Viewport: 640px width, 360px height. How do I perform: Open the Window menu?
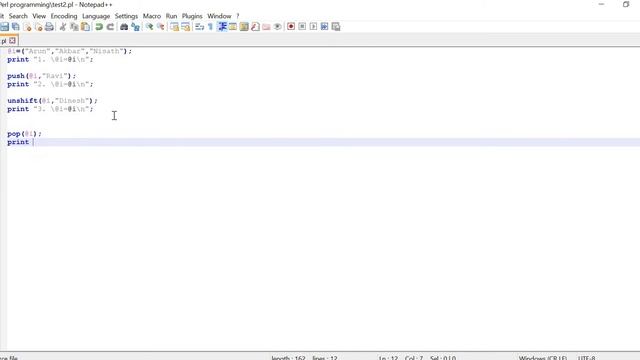pos(219,16)
